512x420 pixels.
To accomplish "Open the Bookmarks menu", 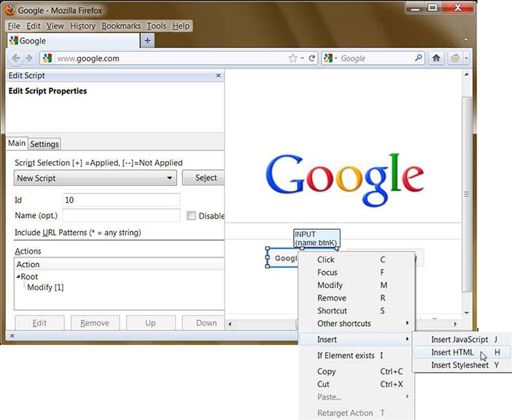I will point(121,26).
